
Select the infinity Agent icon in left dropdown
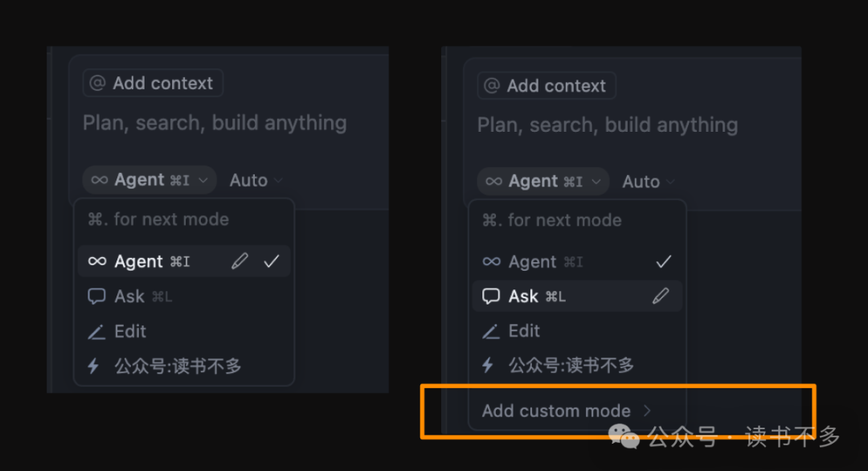pyautogui.click(x=96, y=260)
